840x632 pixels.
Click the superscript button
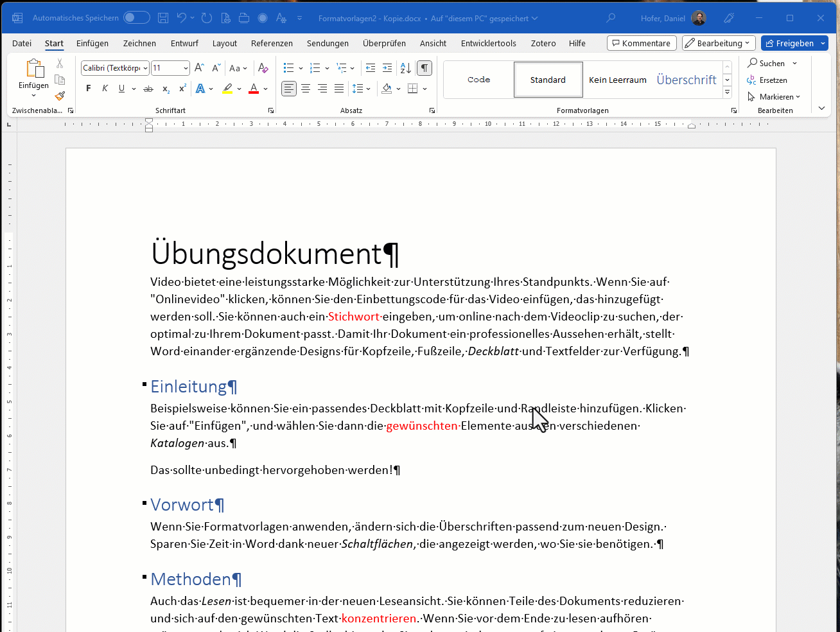click(x=182, y=89)
